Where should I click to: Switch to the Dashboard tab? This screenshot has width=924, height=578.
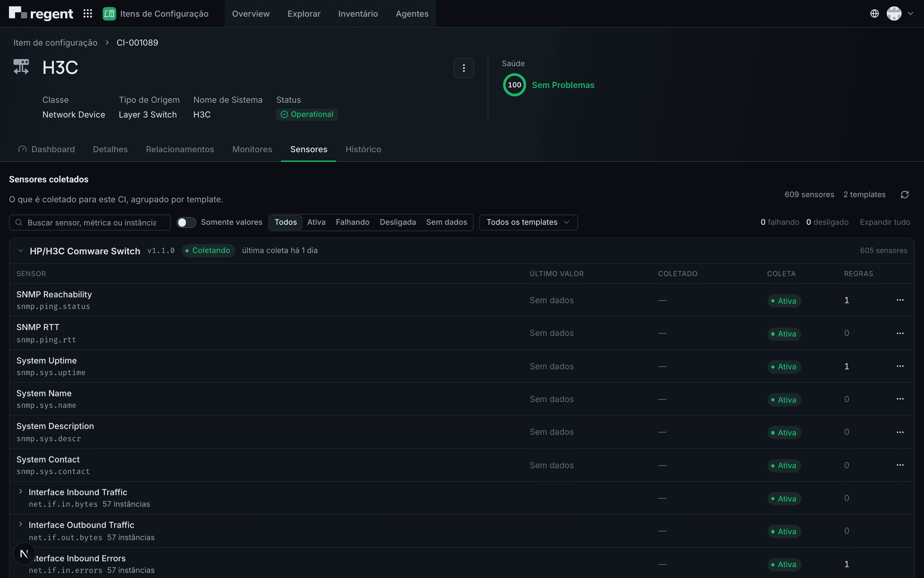pyautogui.click(x=47, y=149)
